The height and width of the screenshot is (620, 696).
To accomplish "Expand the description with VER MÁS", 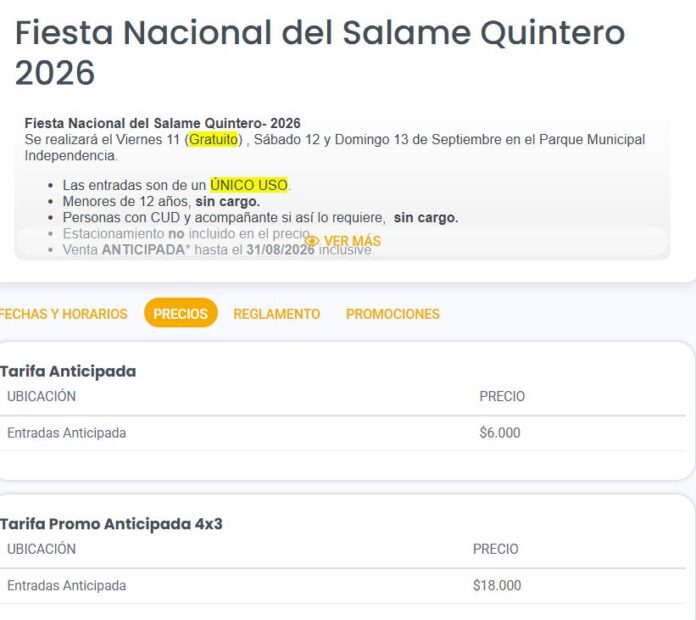I will pyautogui.click(x=343, y=241).
